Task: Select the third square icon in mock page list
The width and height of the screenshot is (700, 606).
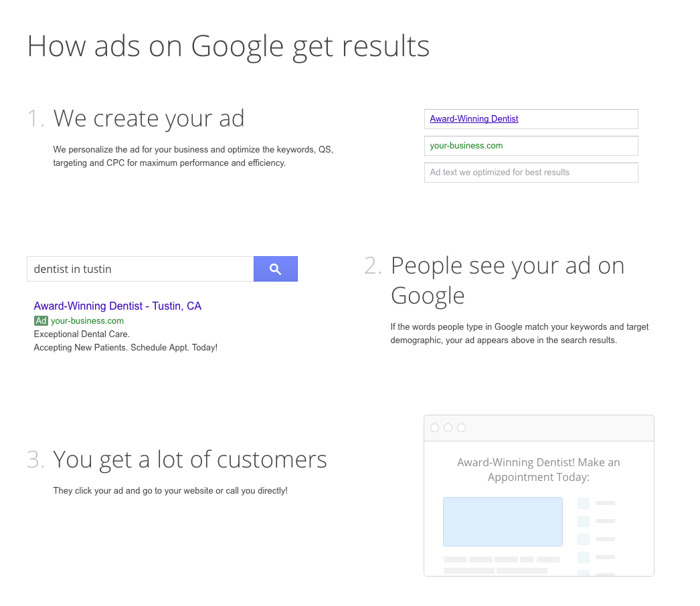Action: (584, 539)
